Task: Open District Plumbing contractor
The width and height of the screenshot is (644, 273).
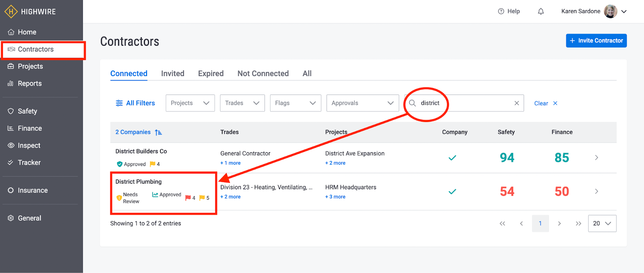Action: [x=138, y=182]
